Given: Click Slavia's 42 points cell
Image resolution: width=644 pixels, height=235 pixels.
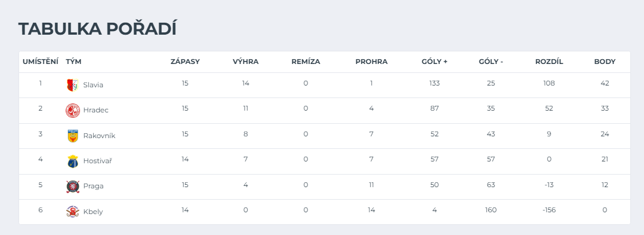Looking at the screenshot, I should click(605, 83).
